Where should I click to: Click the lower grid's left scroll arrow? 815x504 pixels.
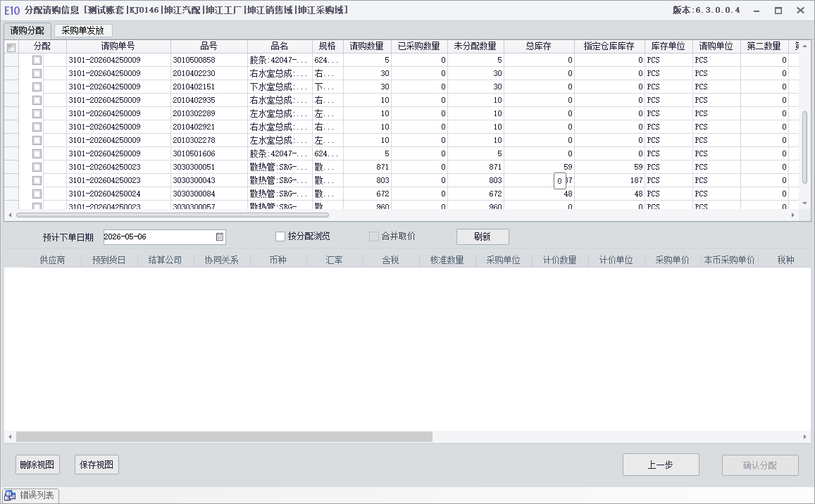(x=10, y=437)
